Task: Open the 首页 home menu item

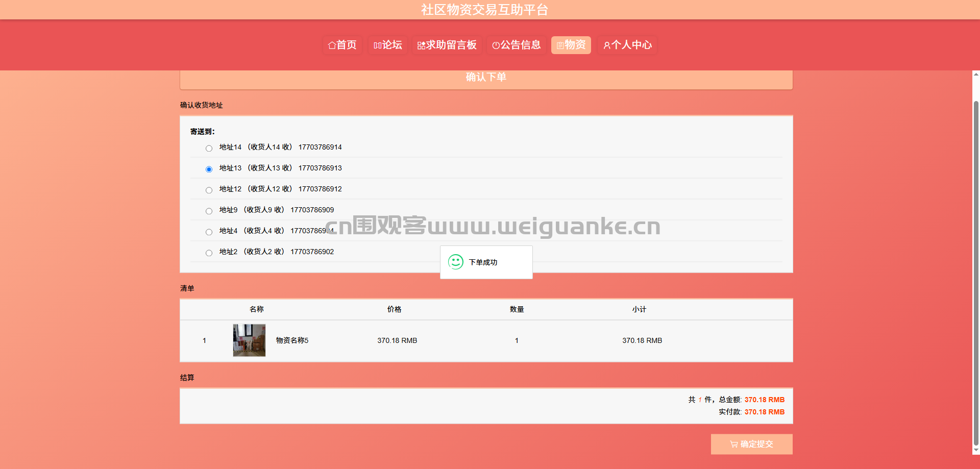Action: point(342,45)
